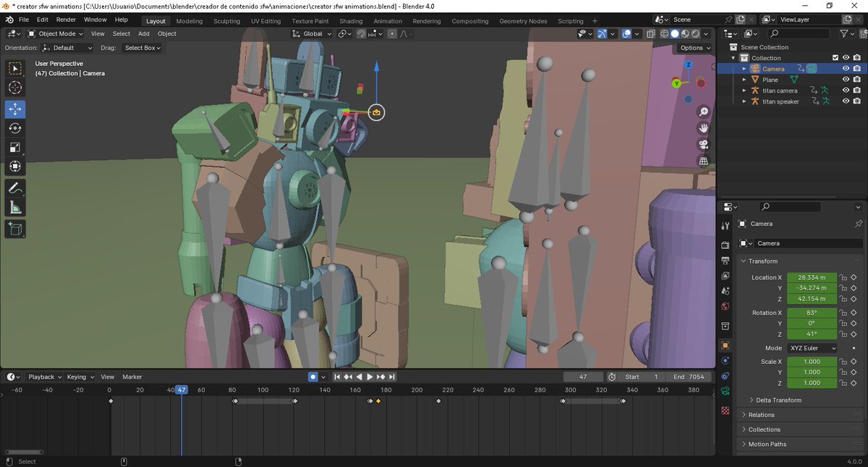Hide titan speaker in viewport with eye icon
This screenshot has width=868, height=467.
click(846, 101)
